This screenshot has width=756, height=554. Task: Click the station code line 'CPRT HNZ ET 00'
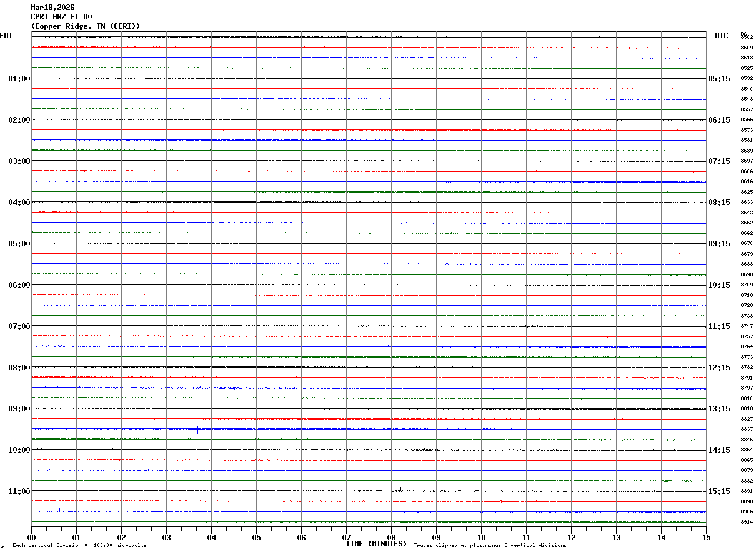[x=61, y=17]
